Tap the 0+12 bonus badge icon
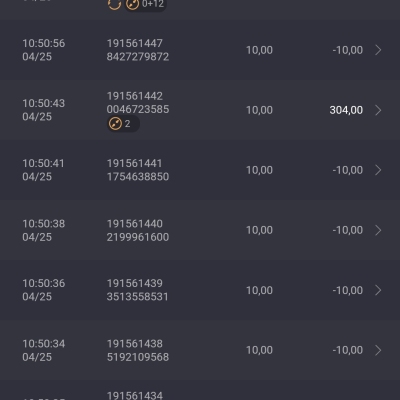This screenshot has height=400, width=400. pos(146,5)
